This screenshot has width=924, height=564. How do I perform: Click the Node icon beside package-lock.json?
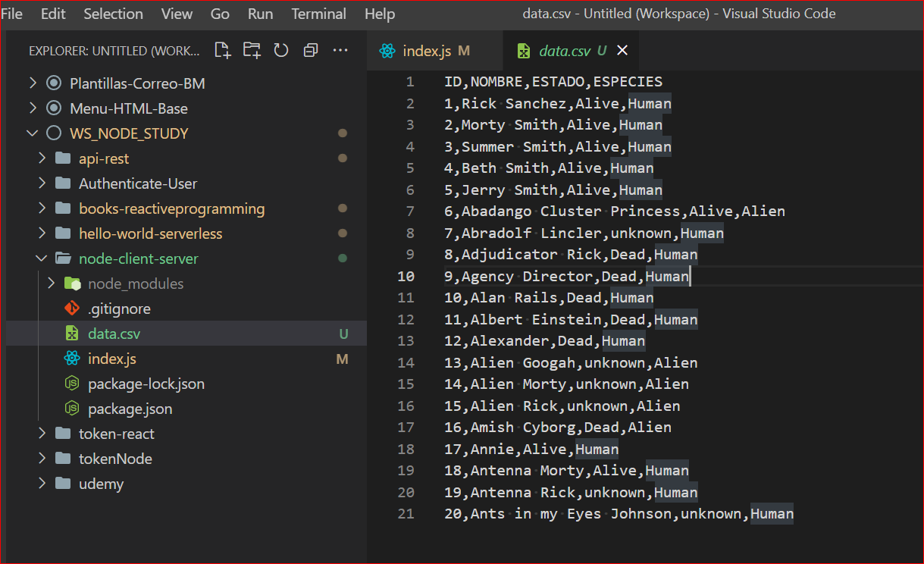point(72,384)
